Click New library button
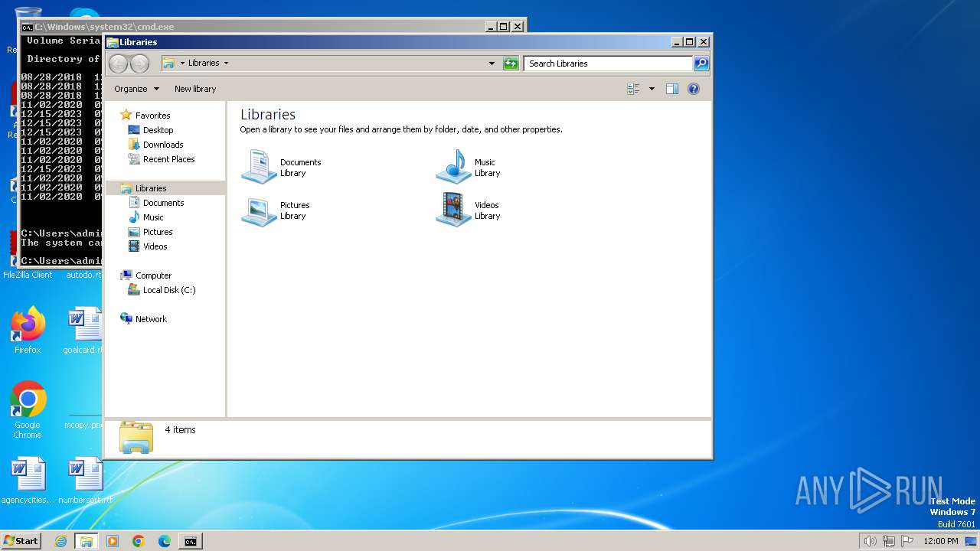 point(195,89)
